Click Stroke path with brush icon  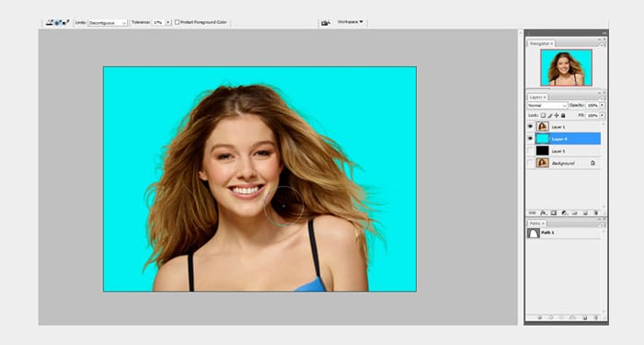pyautogui.click(x=551, y=317)
